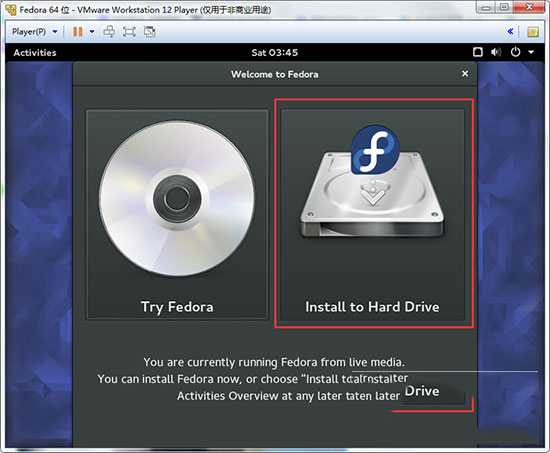Switch to Unity mode icon
Screen dimensions: 550x453
click(x=149, y=32)
